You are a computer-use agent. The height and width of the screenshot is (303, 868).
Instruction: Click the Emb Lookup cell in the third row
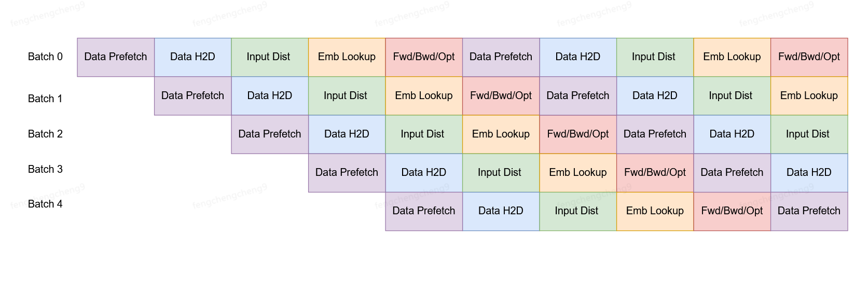click(501, 134)
